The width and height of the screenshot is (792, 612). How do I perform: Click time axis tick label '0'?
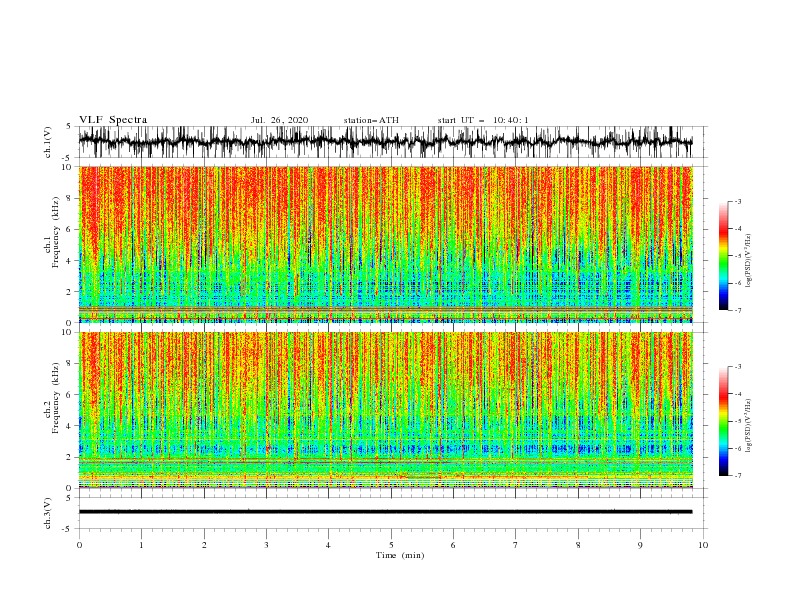pos(79,545)
